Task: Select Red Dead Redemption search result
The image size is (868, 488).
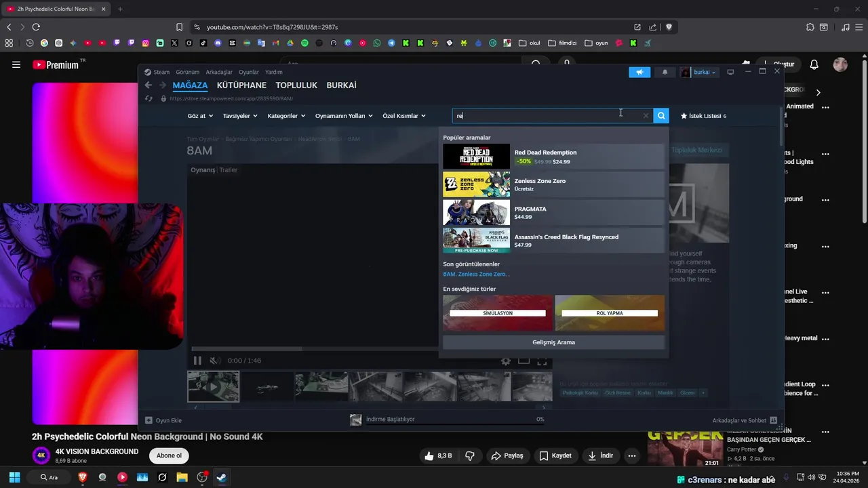Action: click(x=553, y=157)
